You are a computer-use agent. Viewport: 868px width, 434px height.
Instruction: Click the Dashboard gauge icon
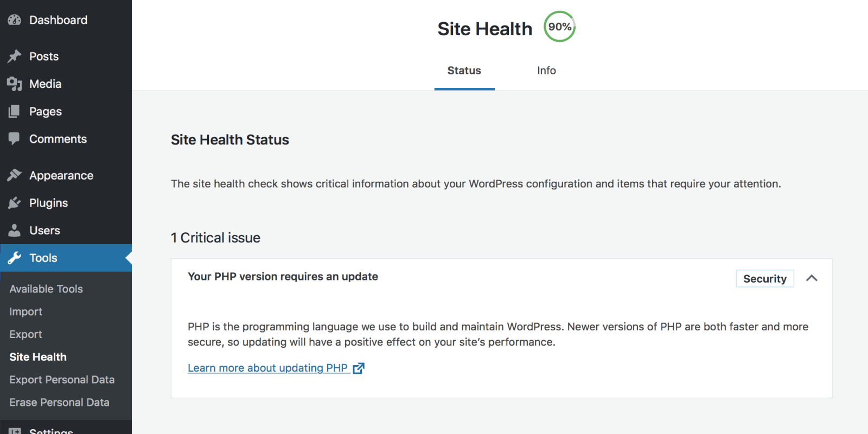pos(15,20)
